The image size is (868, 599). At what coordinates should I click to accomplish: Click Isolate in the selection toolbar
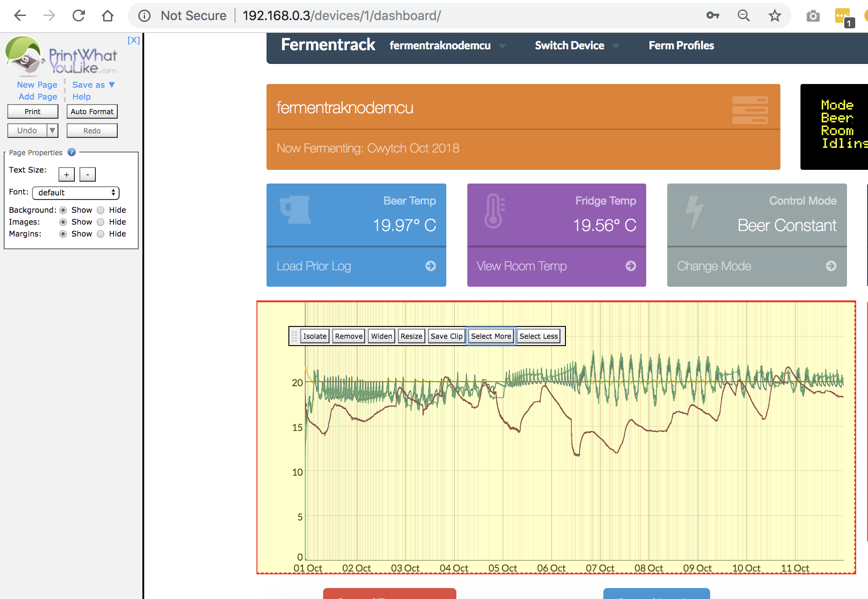click(315, 336)
